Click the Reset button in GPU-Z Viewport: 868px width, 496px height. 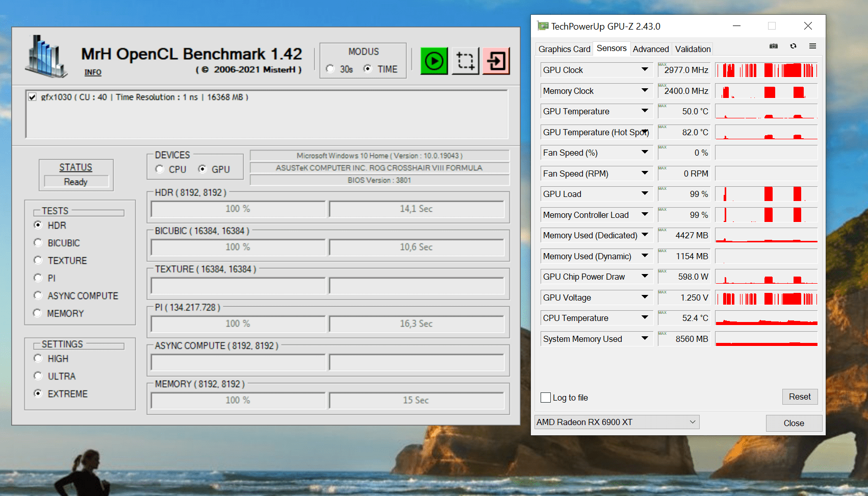(x=800, y=396)
